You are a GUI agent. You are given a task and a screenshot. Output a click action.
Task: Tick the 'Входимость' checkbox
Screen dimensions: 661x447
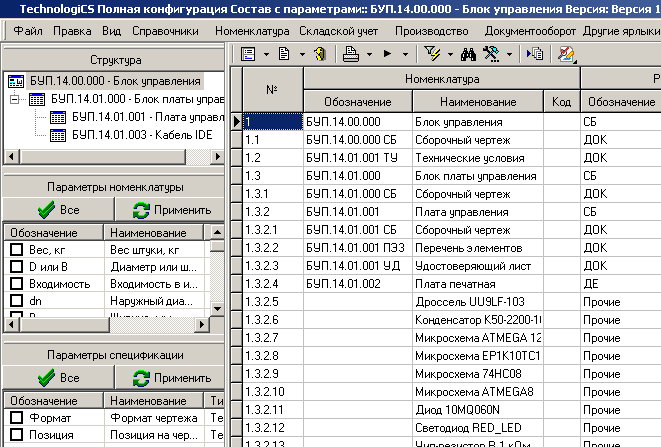[16, 283]
